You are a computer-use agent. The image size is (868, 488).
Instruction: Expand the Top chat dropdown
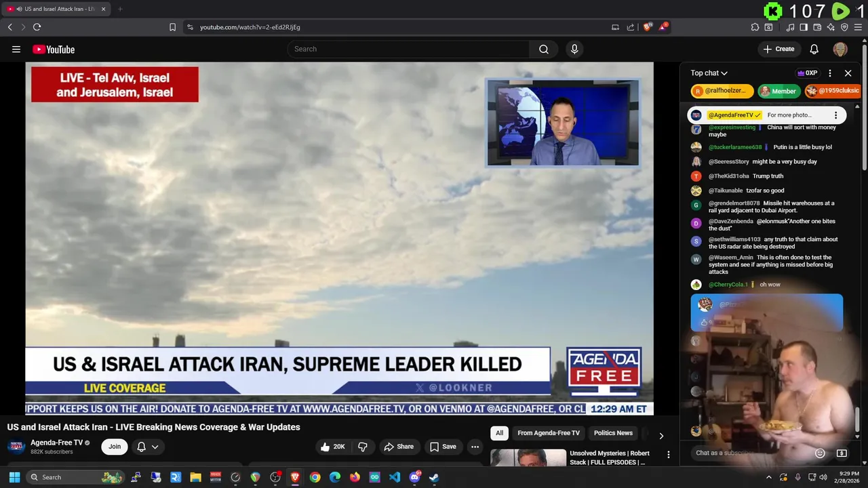click(709, 73)
